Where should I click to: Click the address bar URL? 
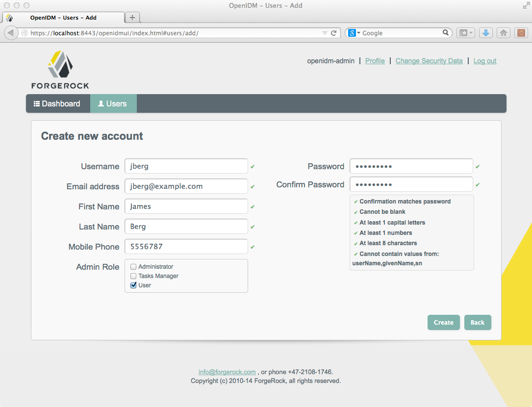pos(114,33)
